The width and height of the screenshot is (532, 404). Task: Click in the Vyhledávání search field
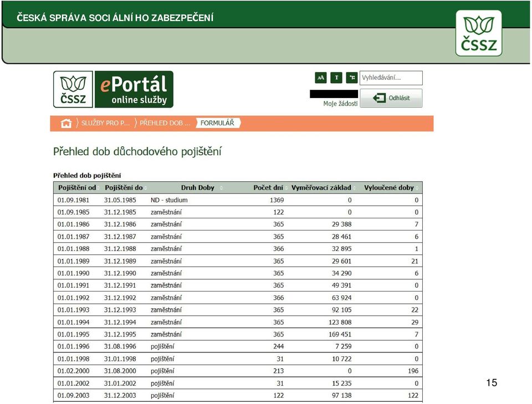(x=391, y=78)
